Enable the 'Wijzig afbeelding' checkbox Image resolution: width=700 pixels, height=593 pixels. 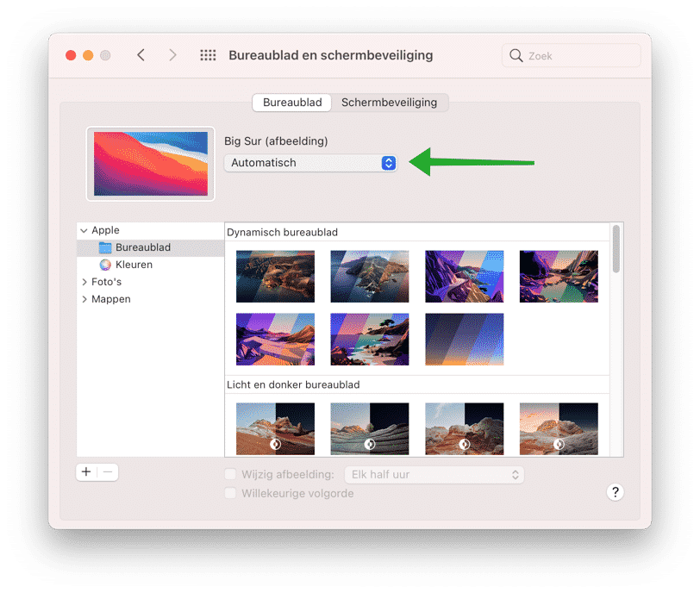[230, 474]
